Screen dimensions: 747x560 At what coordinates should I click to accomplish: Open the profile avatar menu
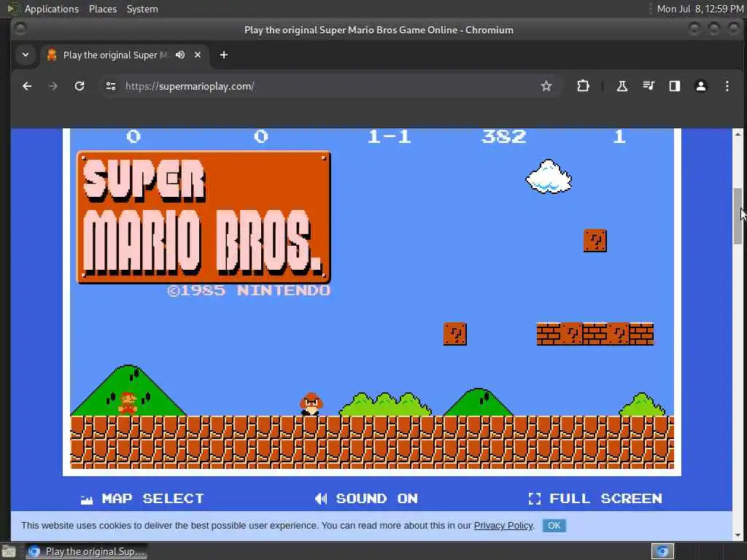coord(701,86)
